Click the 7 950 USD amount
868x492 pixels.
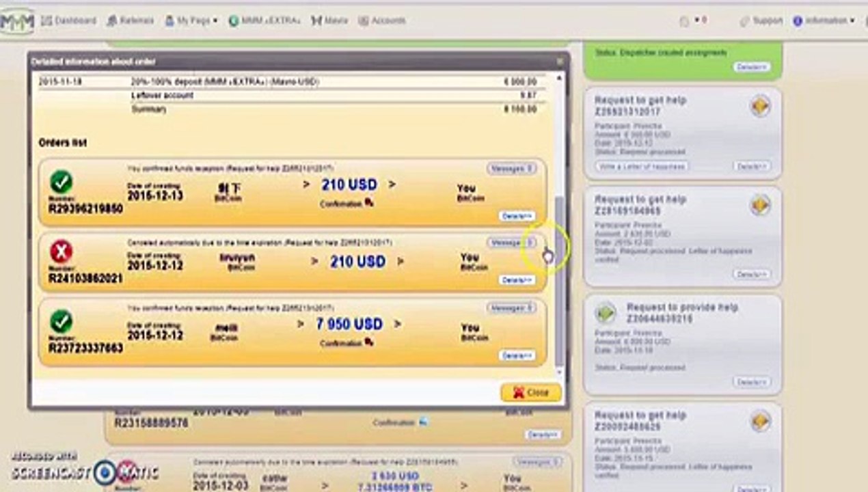pyautogui.click(x=349, y=324)
